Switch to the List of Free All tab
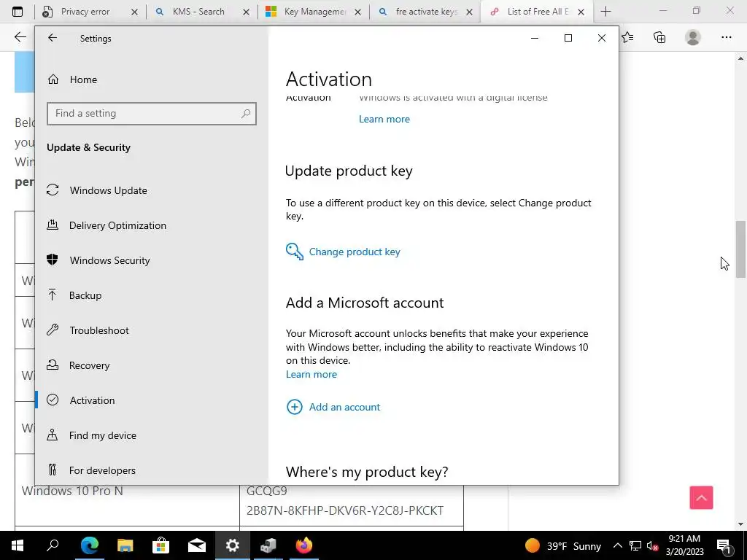 coord(538,12)
